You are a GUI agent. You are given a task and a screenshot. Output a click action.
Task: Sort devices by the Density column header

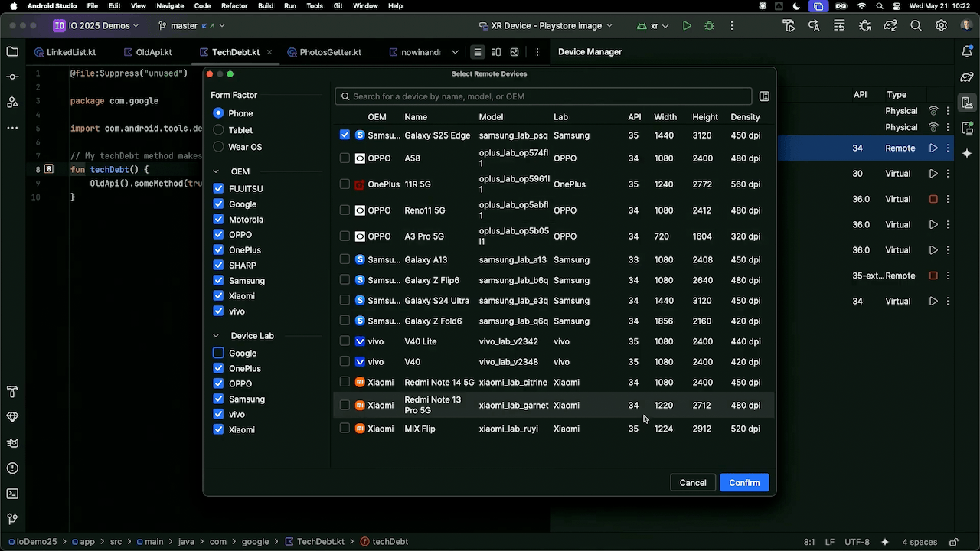click(745, 117)
